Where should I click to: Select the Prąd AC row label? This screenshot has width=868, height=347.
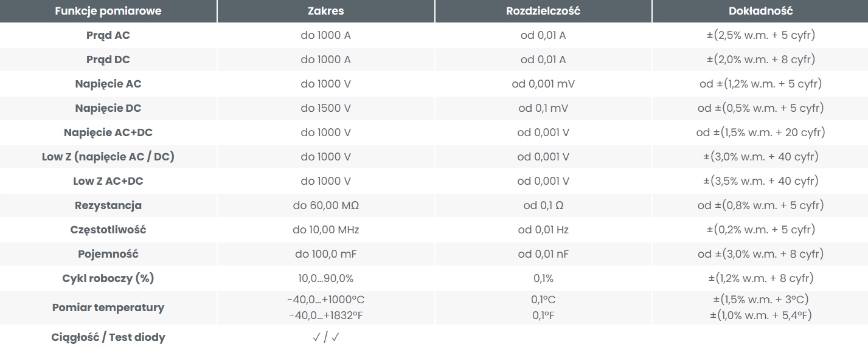point(108,35)
